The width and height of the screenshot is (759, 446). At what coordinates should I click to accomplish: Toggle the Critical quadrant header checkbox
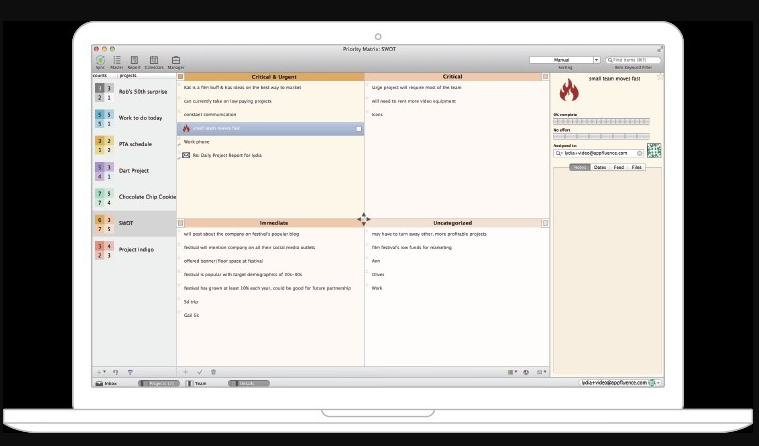point(545,76)
